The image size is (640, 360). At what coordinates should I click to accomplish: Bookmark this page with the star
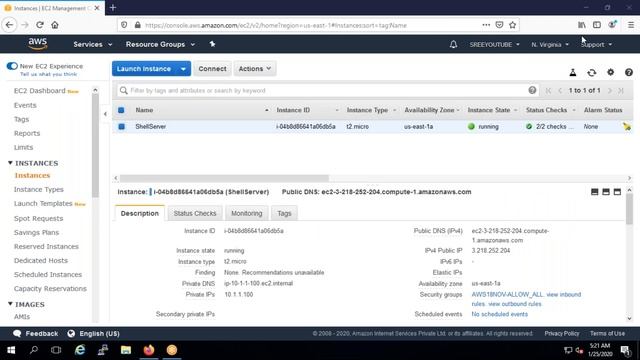[x=513, y=25]
